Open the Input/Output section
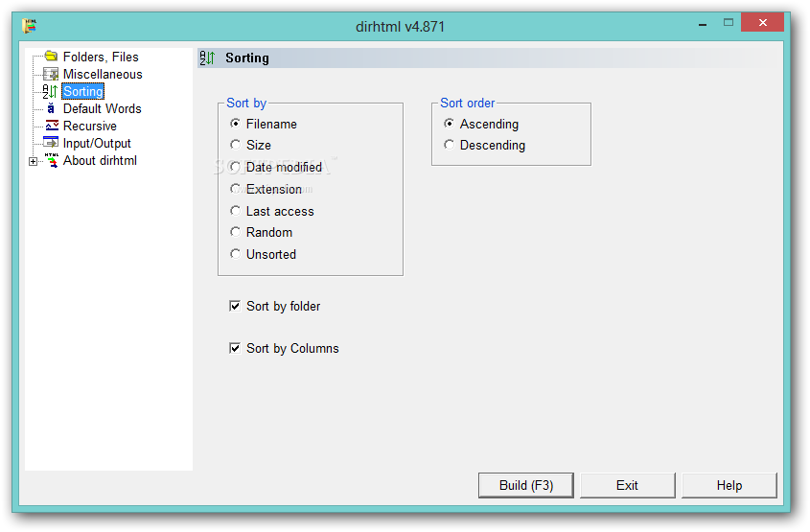 click(97, 144)
